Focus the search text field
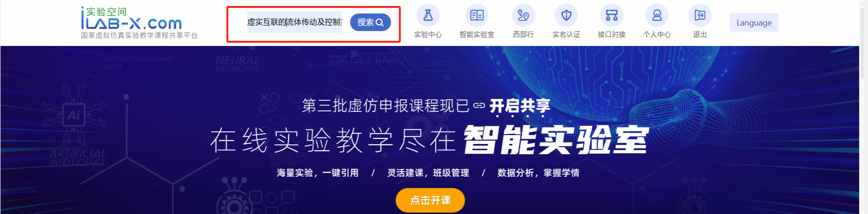The width and height of the screenshot is (868, 214). (x=294, y=22)
